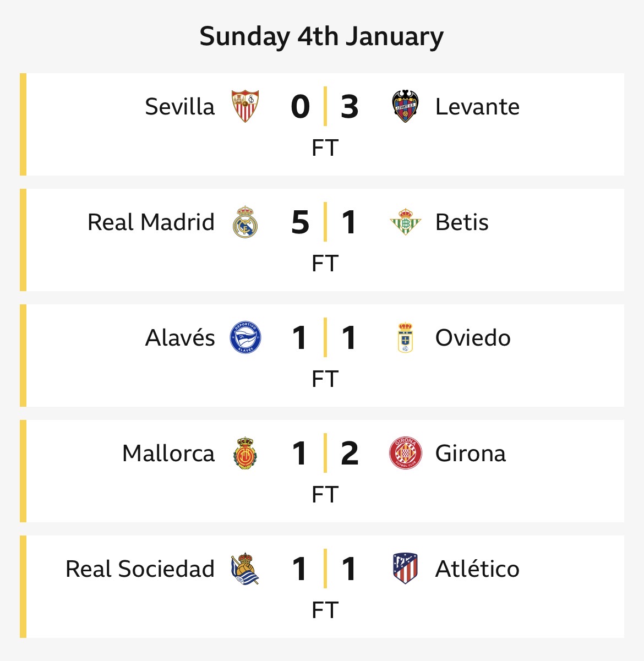The height and width of the screenshot is (661, 644).
Task: Click the Real Madrid team name
Action: (151, 222)
